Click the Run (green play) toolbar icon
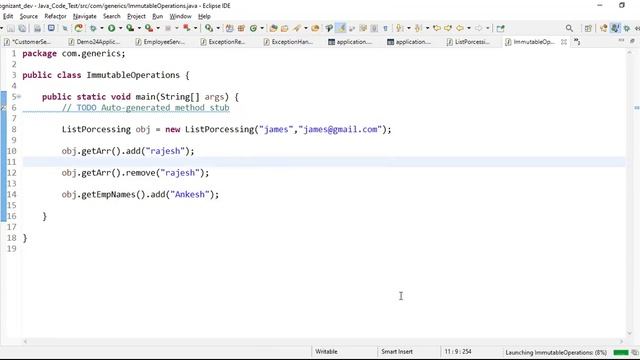This screenshot has width=640, height=360. (111, 28)
